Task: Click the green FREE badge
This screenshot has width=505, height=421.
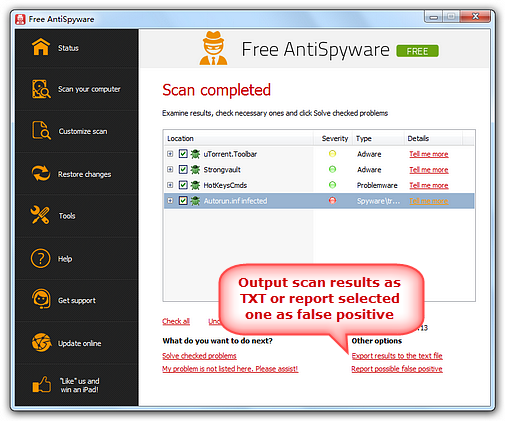Action: coord(417,51)
